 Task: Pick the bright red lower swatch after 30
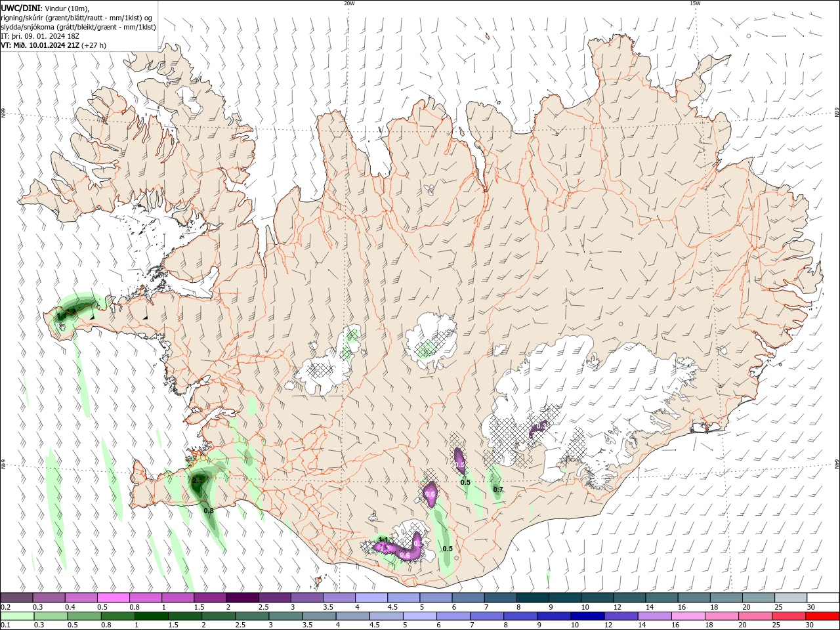823,616
